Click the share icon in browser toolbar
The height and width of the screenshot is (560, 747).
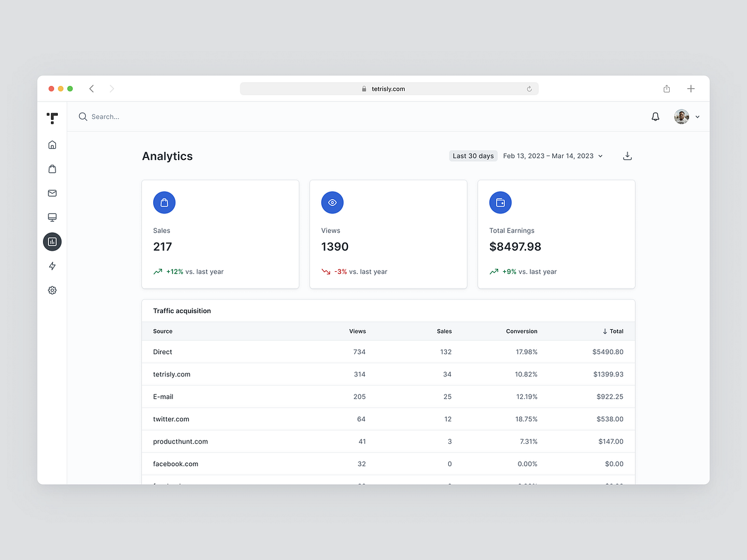666,88
